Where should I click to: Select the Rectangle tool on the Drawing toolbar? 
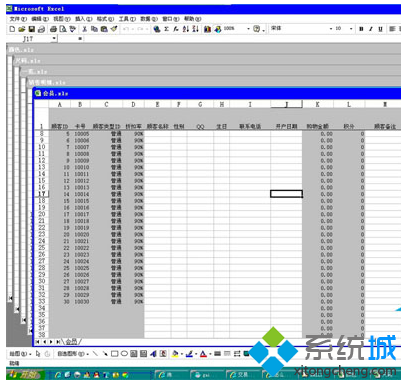(114, 354)
